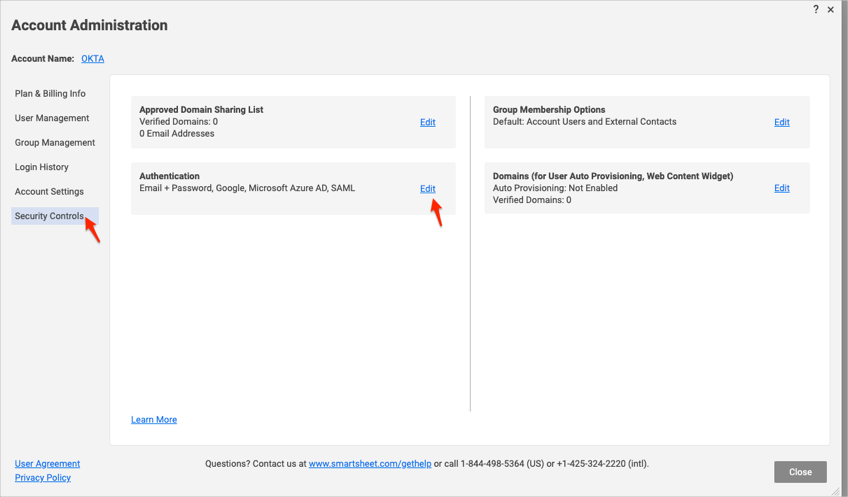
Task: Visit the smartsheet.com/gethelp link
Action: click(369, 464)
